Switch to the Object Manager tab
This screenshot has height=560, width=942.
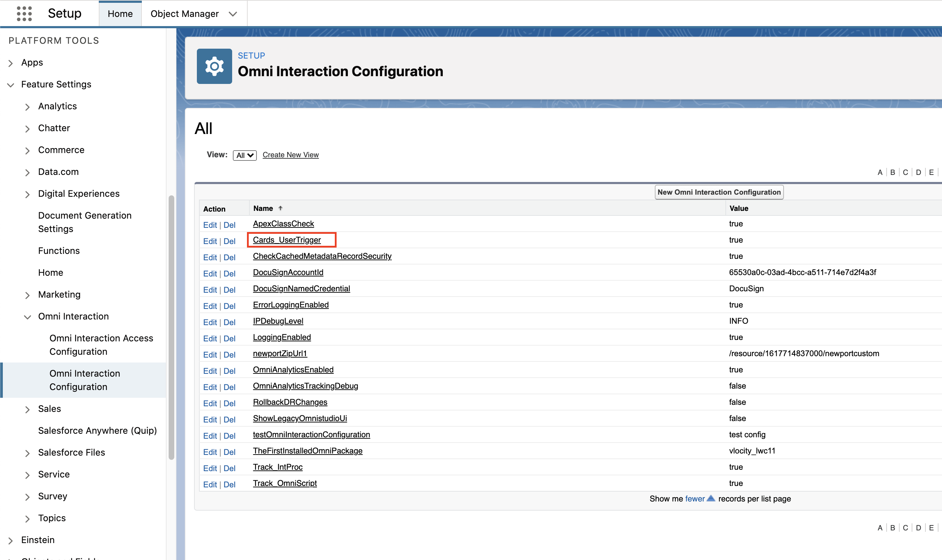click(x=185, y=14)
